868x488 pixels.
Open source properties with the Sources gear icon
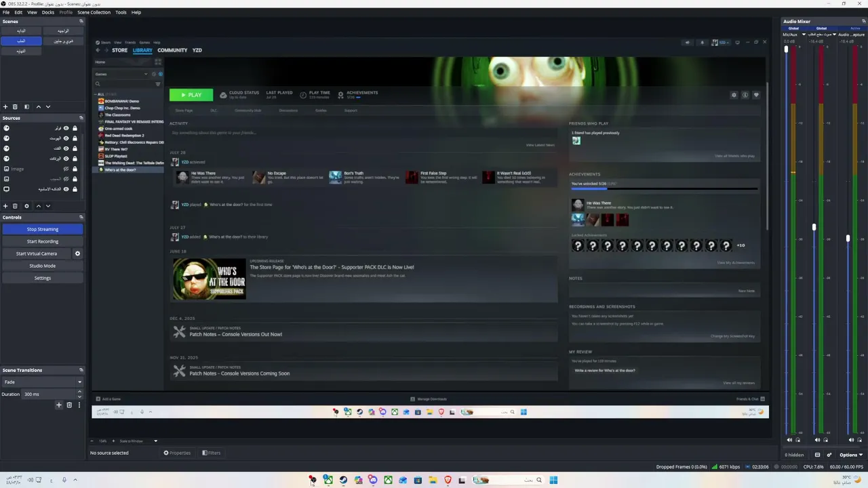[x=26, y=206]
